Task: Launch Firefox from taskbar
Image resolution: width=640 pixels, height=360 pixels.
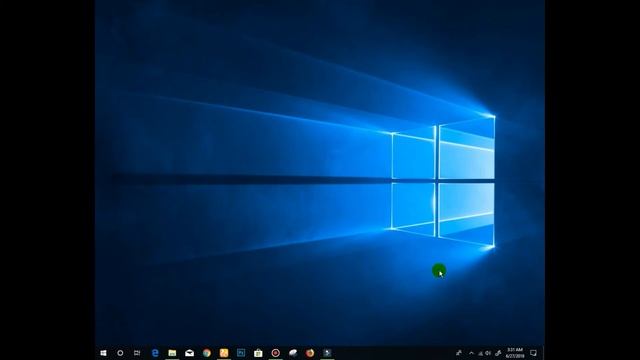Action: pyautogui.click(x=310, y=353)
